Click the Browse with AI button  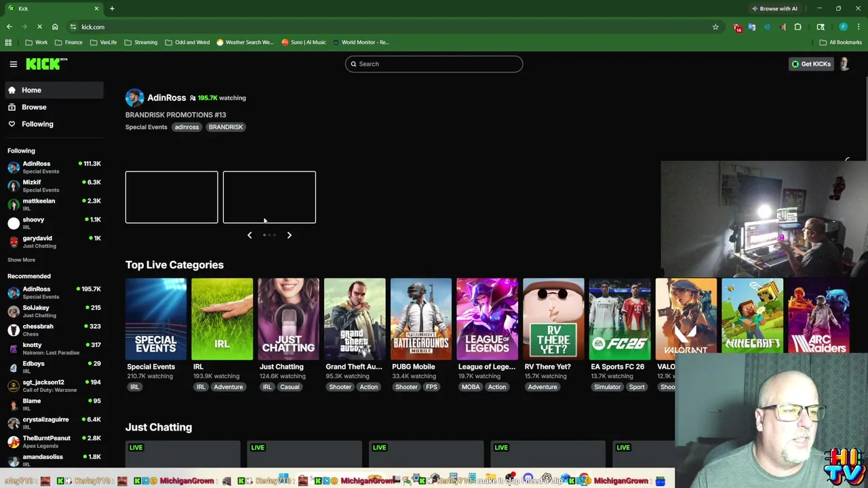[x=774, y=9]
